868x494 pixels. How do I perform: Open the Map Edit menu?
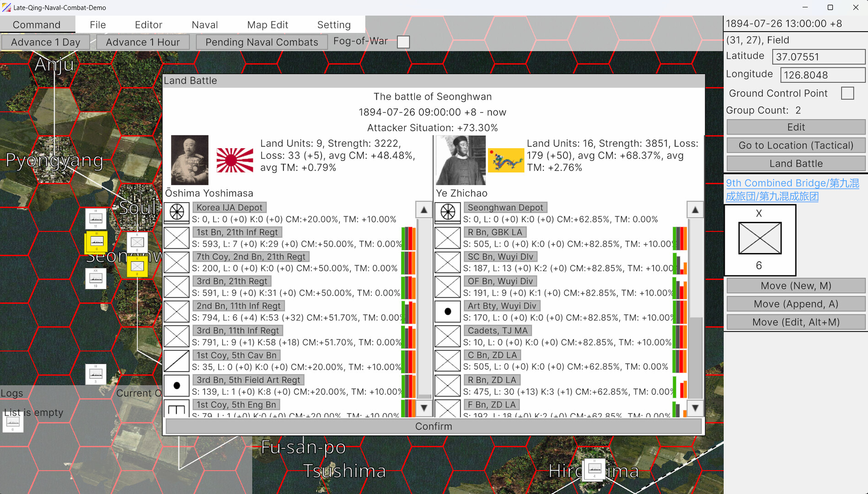pos(268,24)
